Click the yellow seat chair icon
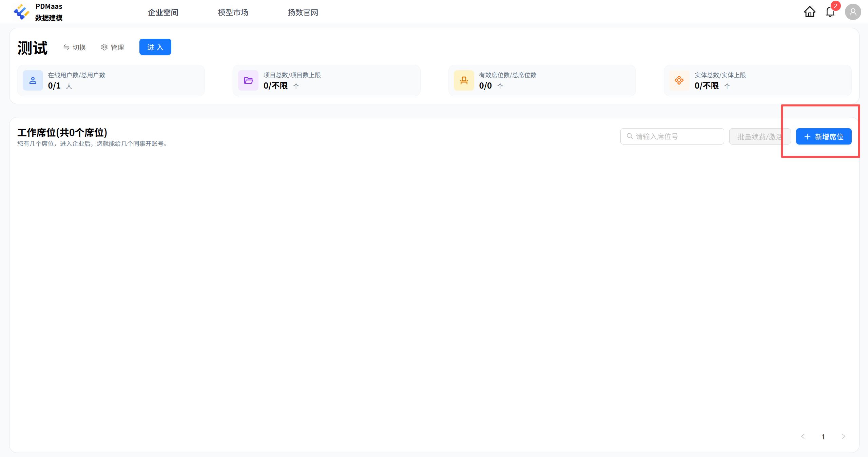This screenshot has width=868, height=457. tap(464, 80)
